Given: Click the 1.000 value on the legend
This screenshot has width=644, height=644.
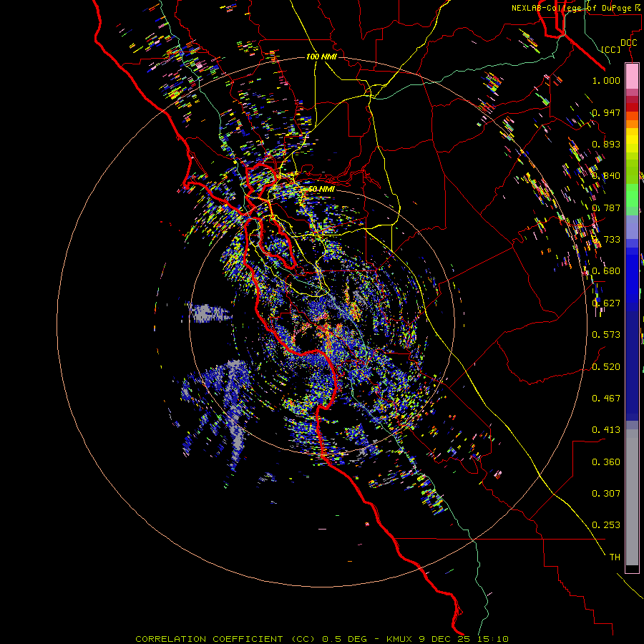Looking at the screenshot, I should coord(606,80).
